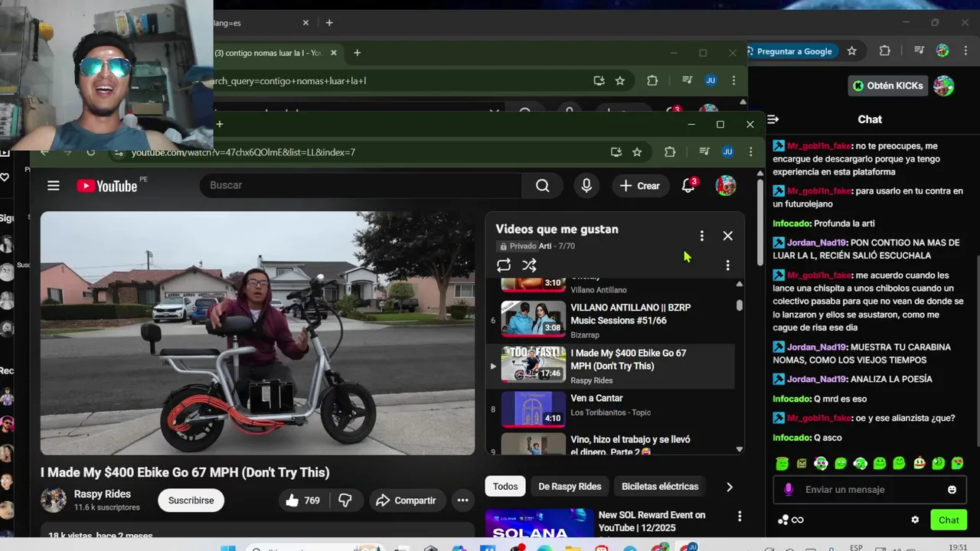Click the 'Crear' button on YouTube
The width and height of the screenshot is (980, 551).
tap(639, 185)
